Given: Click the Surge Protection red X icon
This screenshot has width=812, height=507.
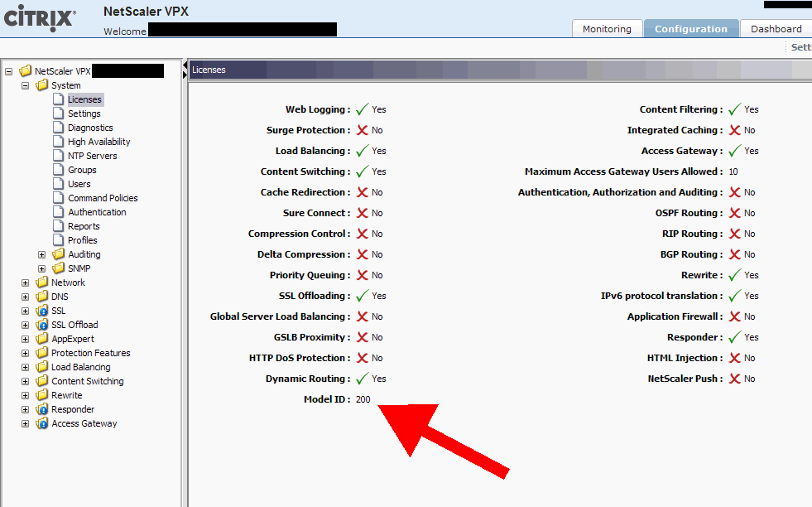Looking at the screenshot, I should (362, 130).
